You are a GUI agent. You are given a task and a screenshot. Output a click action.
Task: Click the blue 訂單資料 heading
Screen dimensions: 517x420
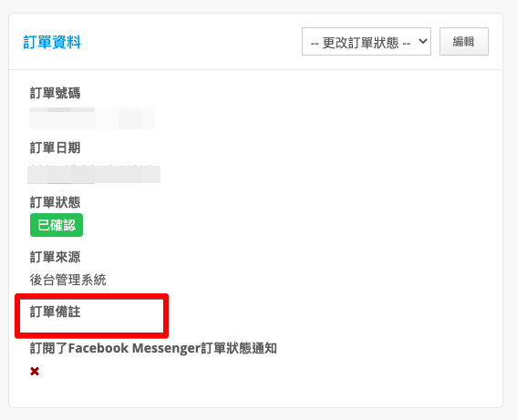52,42
